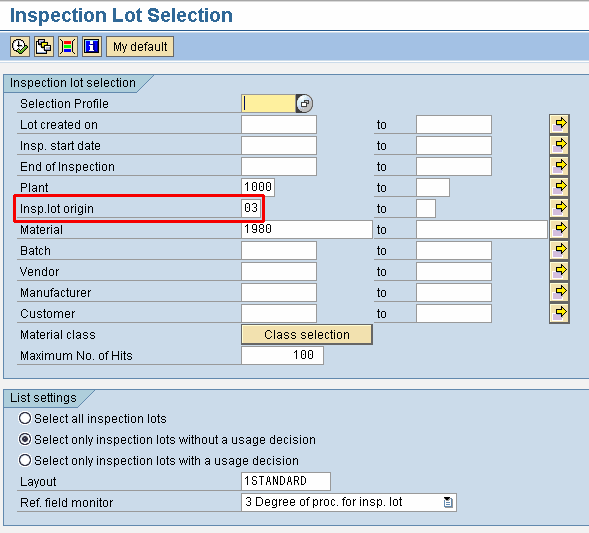Open multiple selection arrow for Lot created on
Viewport: 589px width, 533px height.
click(559, 124)
